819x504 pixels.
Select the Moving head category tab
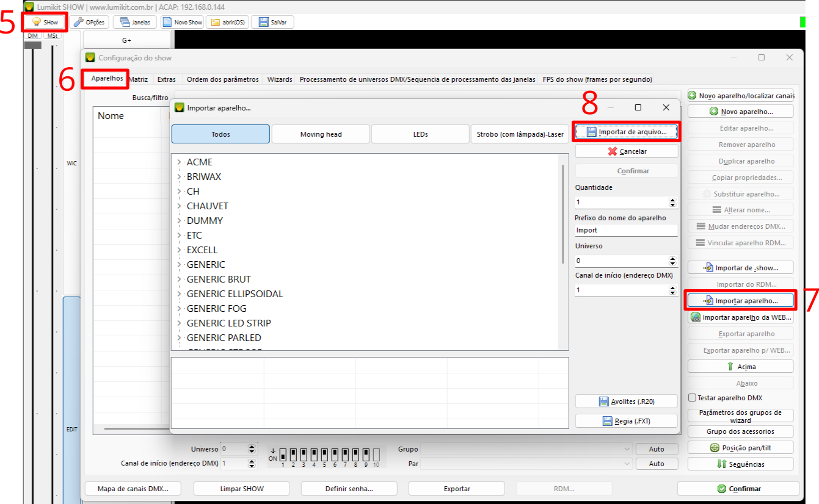(x=321, y=134)
